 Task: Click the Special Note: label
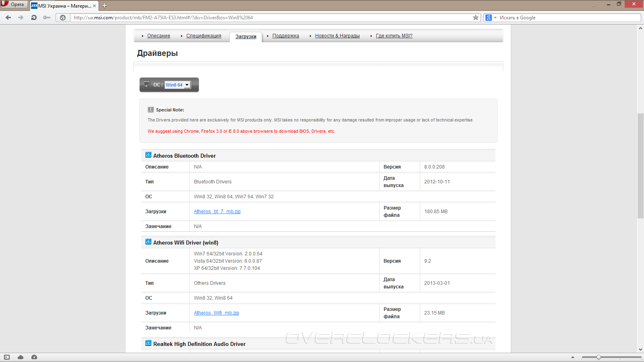(x=170, y=110)
